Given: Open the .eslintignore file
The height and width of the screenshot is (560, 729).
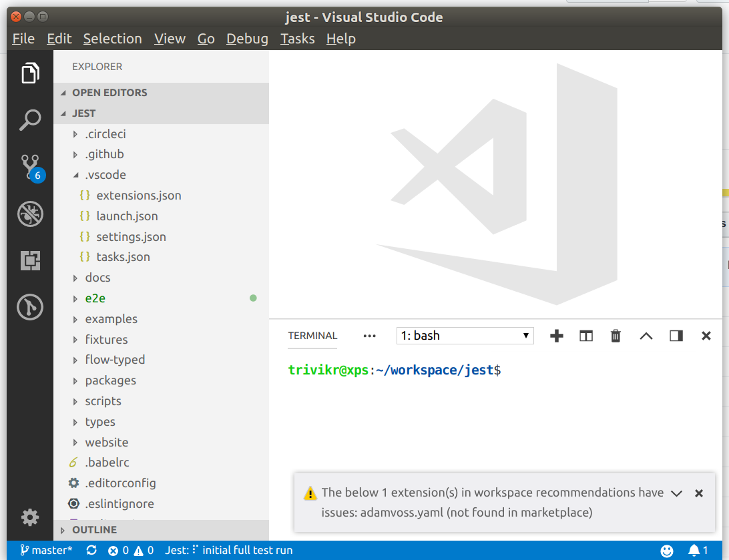Looking at the screenshot, I should (161, 504).
